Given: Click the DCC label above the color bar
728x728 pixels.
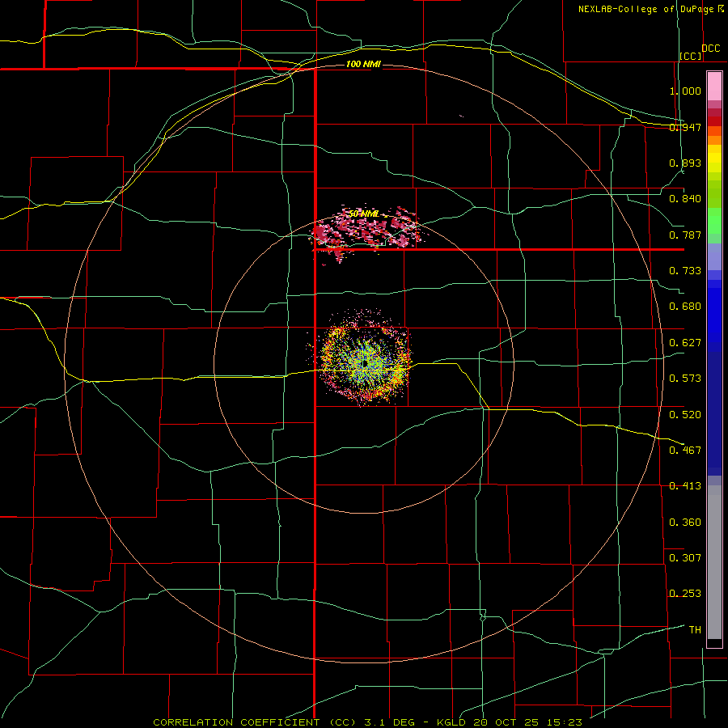Looking at the screenshot, I should (x=711, y=49).
